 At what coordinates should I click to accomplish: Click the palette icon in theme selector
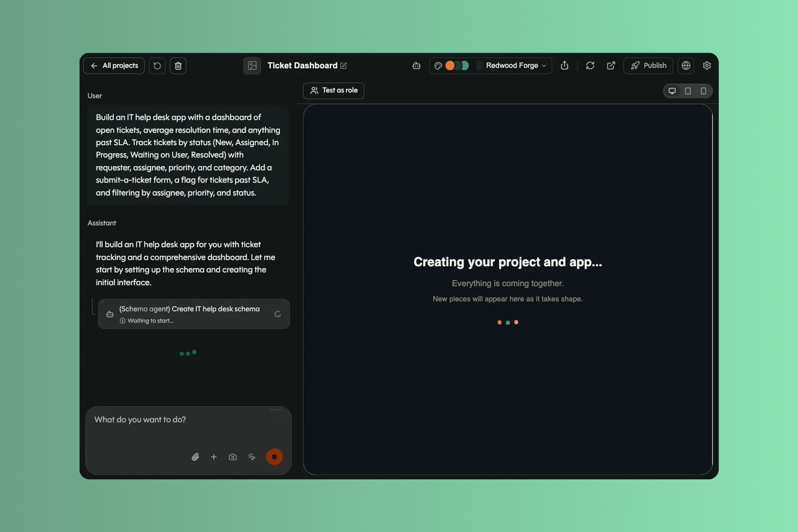pyautogui.click(x=438, y=66)
